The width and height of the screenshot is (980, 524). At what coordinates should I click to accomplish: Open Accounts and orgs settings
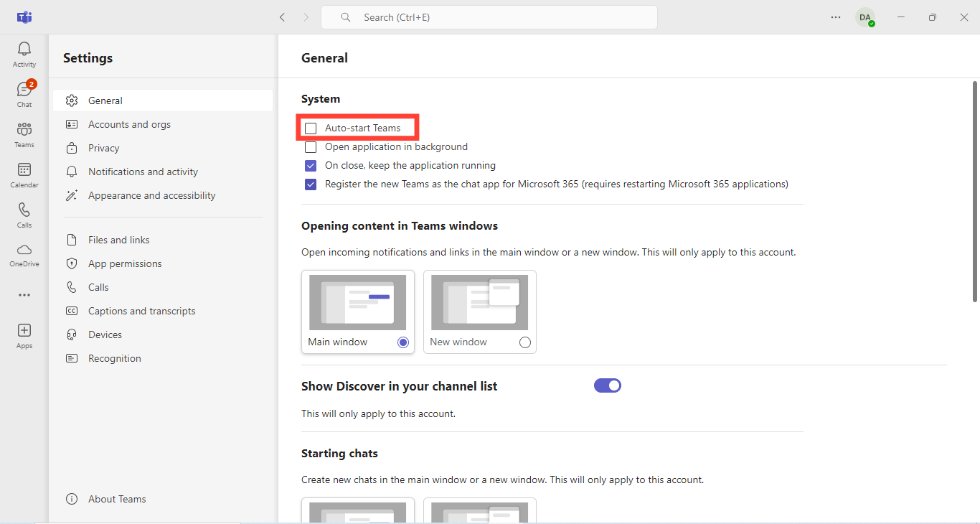(163, 124)
